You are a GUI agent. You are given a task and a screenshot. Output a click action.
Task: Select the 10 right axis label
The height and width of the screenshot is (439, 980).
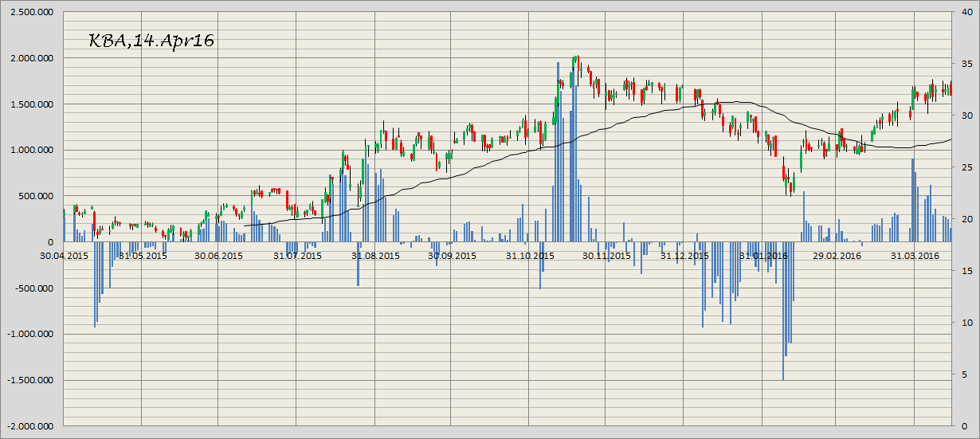[x=964, y=323]
